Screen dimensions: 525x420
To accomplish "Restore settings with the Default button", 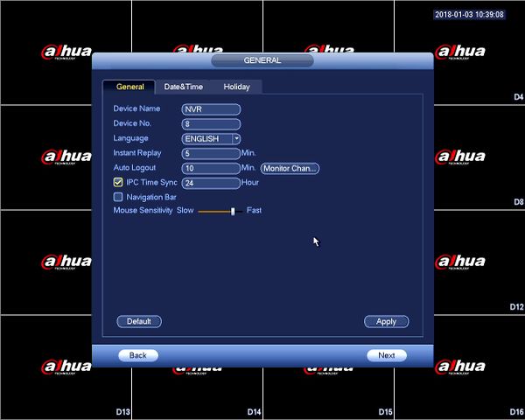I will pos(139,321).
